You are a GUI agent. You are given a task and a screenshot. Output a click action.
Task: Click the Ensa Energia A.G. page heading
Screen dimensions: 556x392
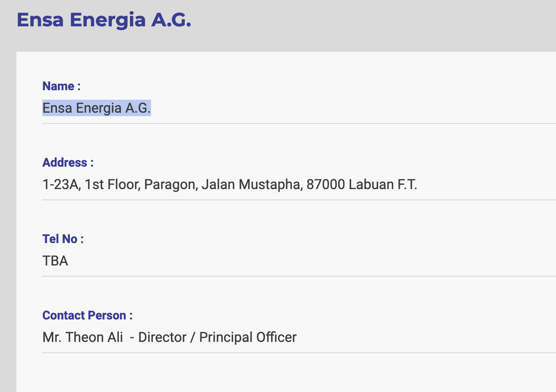click(x=104, y=20)
